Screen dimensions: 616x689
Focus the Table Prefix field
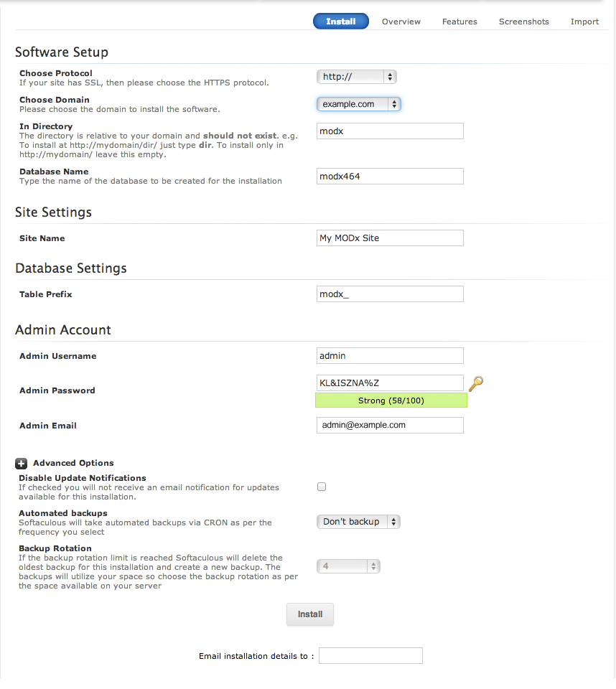click(x=390, y=294)
